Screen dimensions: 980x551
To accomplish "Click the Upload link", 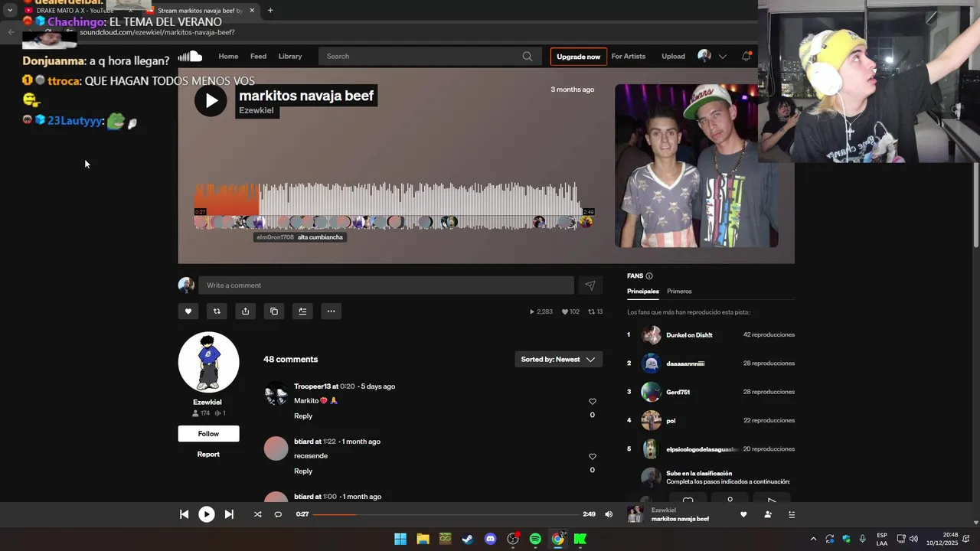I will [673, 56].
